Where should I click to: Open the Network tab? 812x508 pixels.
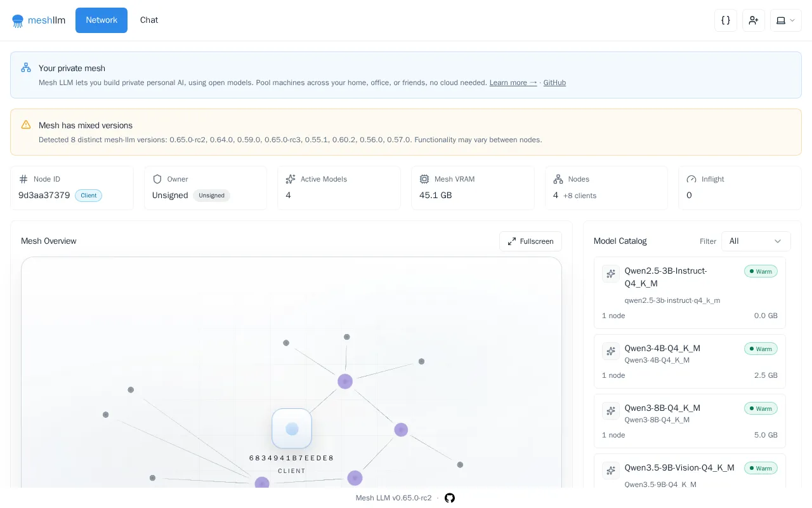[101, 20]
